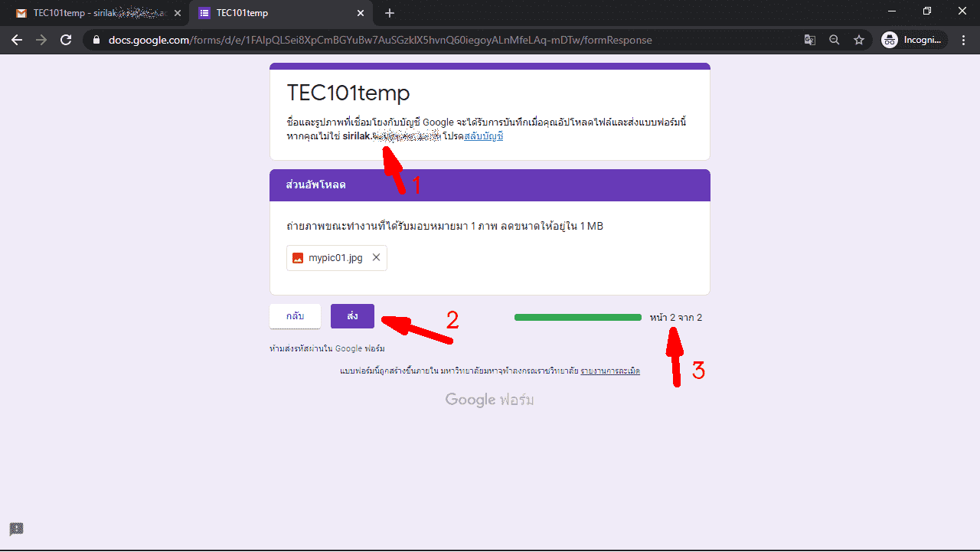
Task: Close the Gmail tab
Action: pos(178,13)
